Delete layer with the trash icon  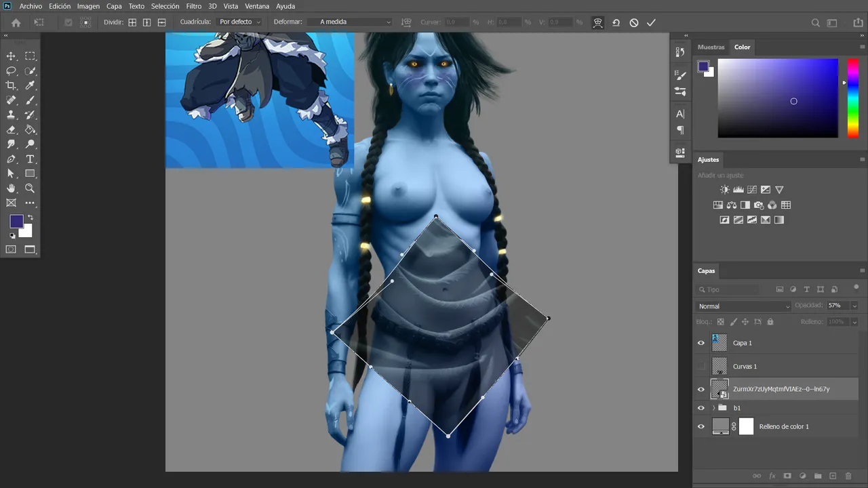coord(848,476)
